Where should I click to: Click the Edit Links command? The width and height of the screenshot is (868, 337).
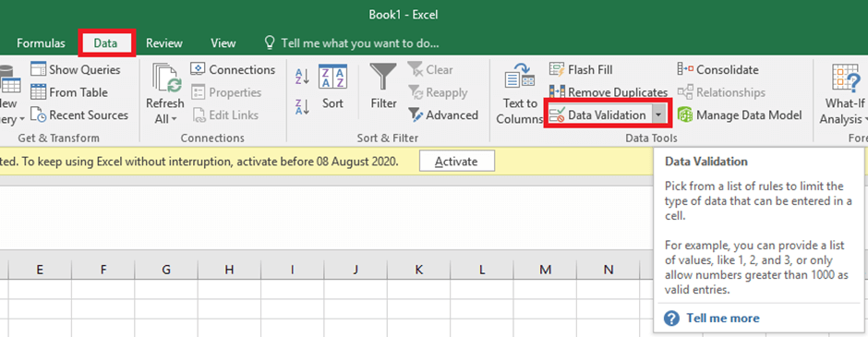pyautogui.click(x=225, y=115)
